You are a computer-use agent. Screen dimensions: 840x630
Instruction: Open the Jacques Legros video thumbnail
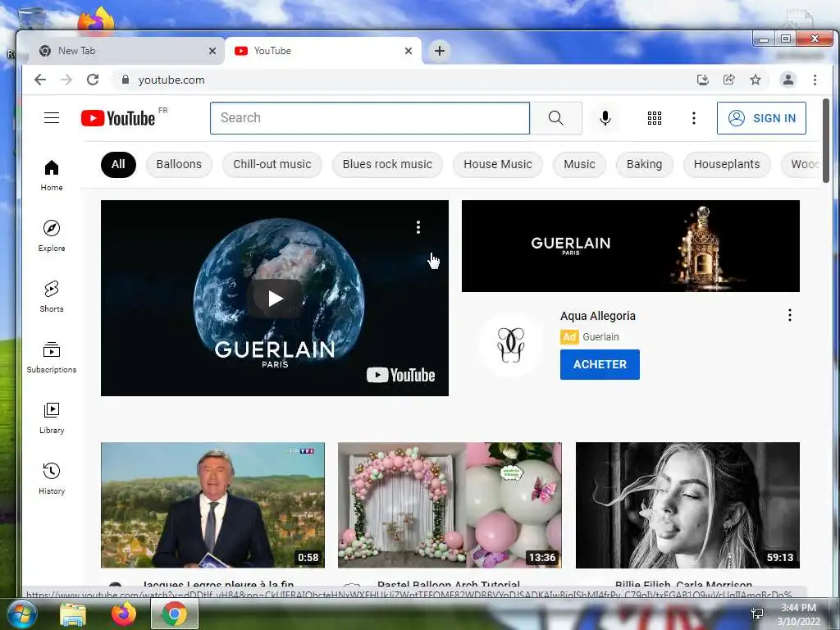(212, 504)
